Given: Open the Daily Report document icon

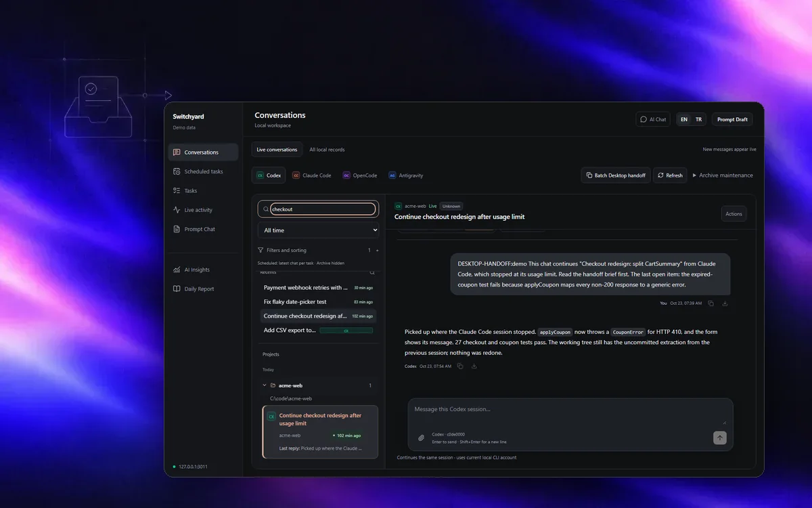Looking at the screenshot, I should (177, 289).
